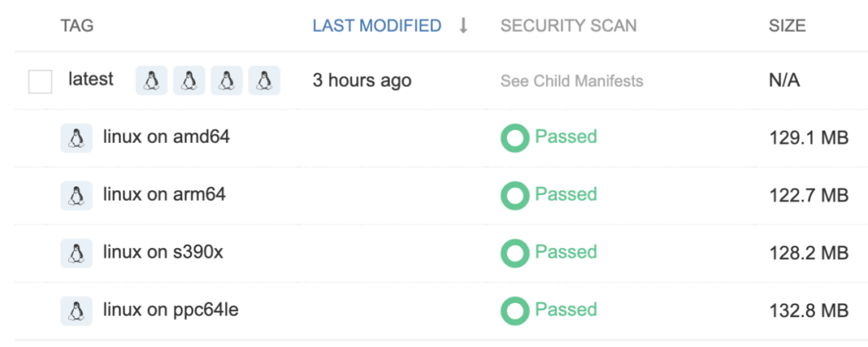The width and height of the screenshot is (868, 347).
Task: Click the Size column header
Action: (x=787, y=26)
